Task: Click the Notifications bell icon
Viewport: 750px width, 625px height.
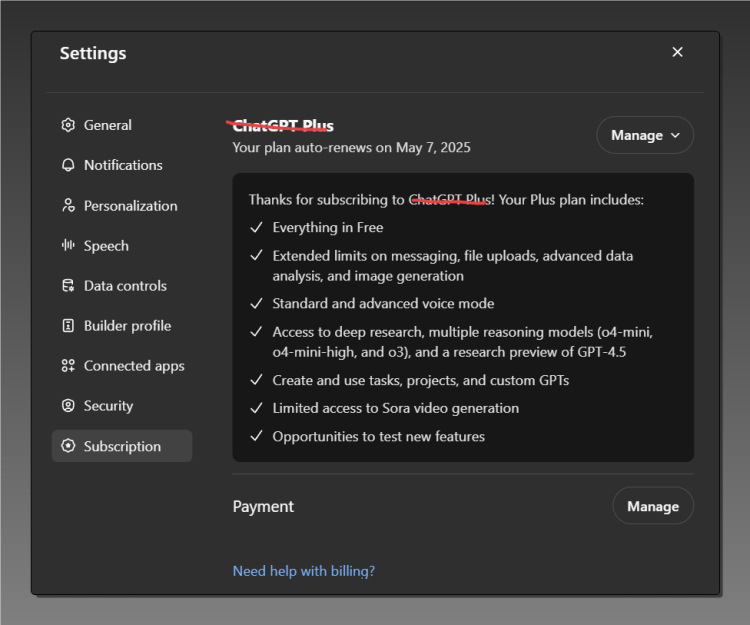Action: tap(68, 165)
